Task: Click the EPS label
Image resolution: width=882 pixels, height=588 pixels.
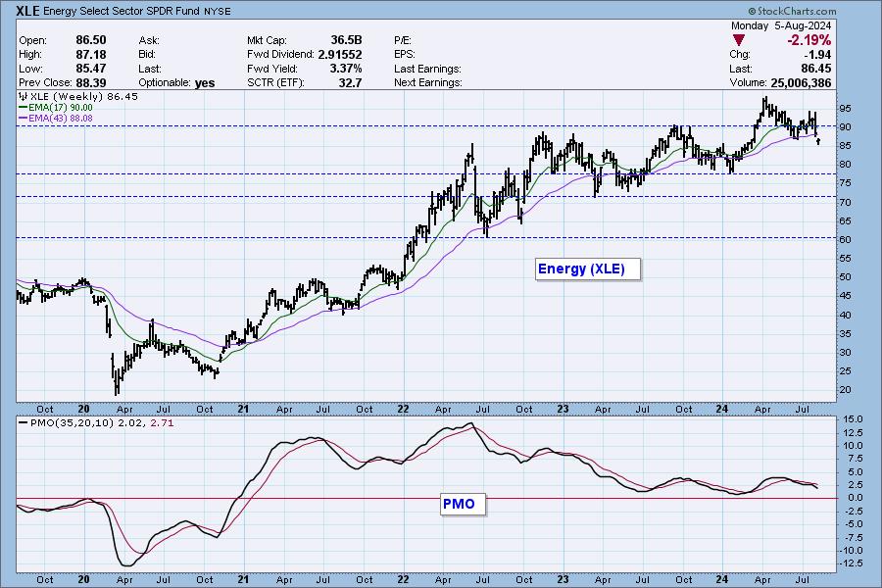Action: tap(405, 55)
